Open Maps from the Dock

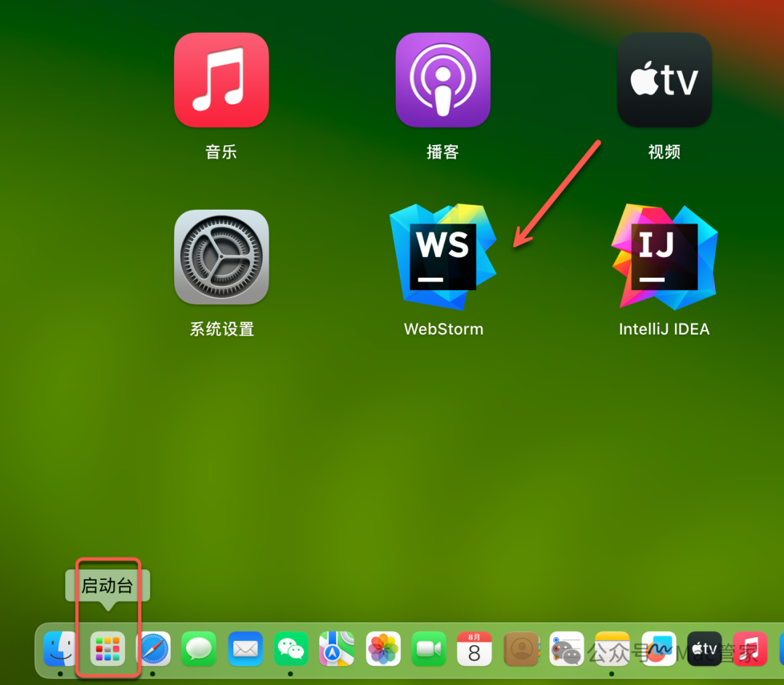[337, 649]
